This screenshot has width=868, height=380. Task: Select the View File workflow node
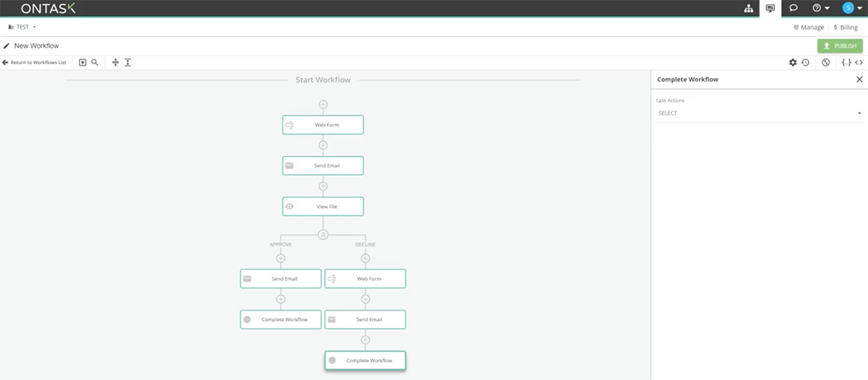[x=323, y=207]
